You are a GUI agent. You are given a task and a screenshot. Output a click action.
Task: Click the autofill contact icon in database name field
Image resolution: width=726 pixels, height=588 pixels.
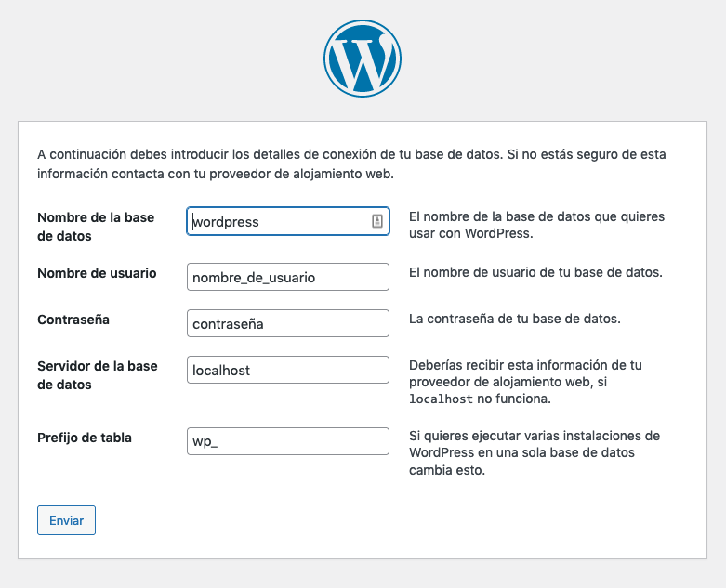click(377, 221)
